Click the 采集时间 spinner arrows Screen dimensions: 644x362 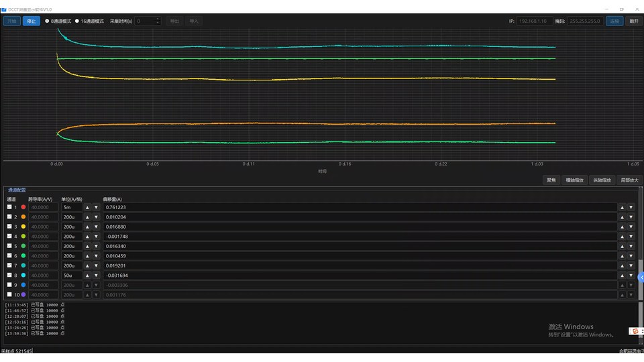158,21
